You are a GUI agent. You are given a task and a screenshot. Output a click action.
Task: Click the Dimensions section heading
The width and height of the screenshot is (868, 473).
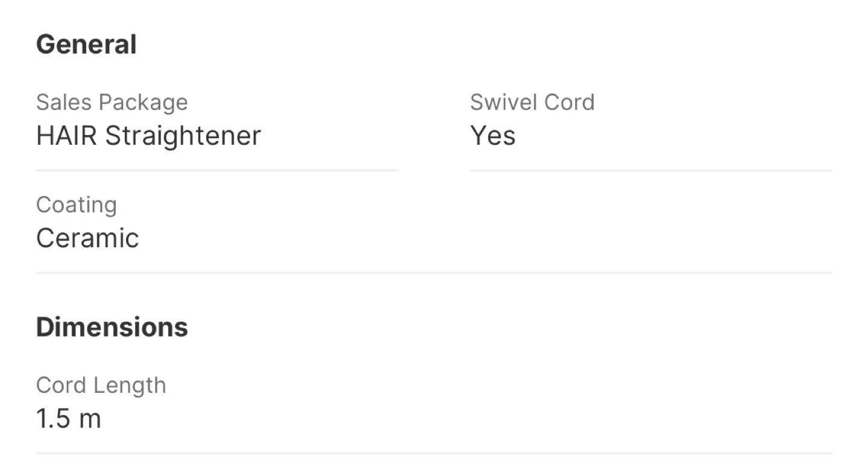coord(112,327)
